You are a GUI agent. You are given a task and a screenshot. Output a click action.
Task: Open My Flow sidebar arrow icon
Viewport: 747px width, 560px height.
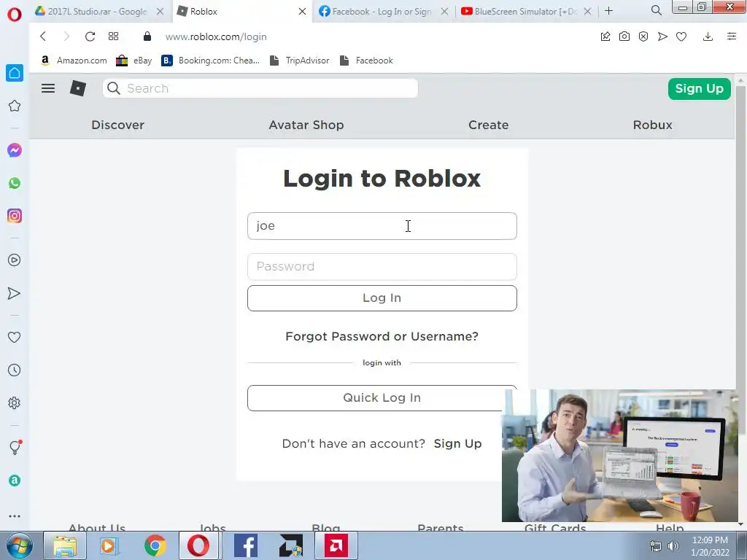pos(15,293)
